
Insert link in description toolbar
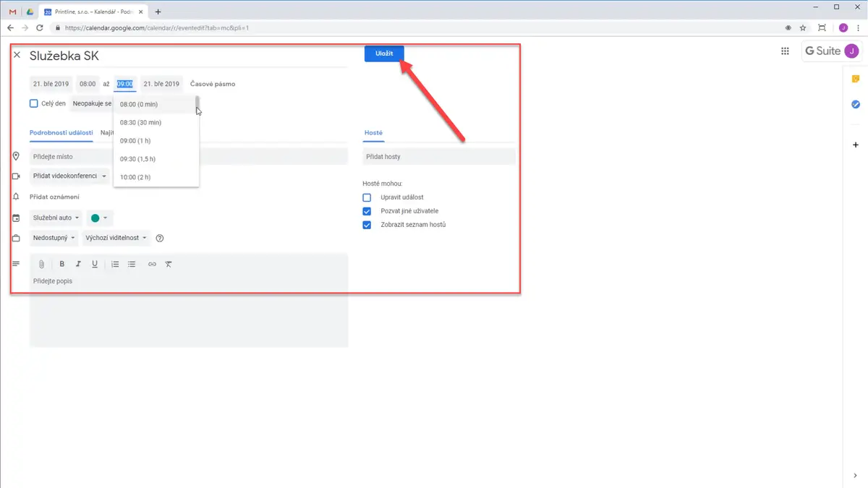point(152,264)
